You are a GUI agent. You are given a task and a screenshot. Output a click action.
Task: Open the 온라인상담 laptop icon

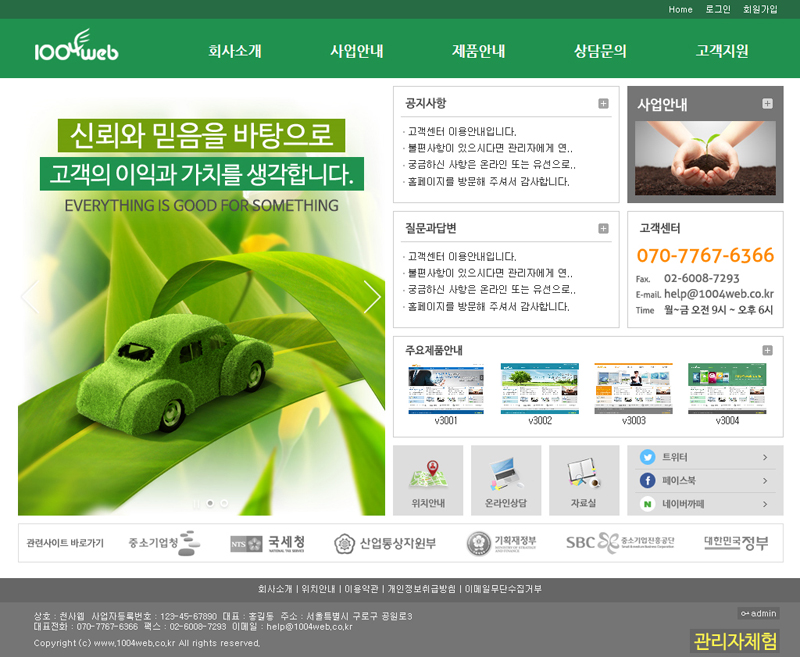click(505, 472)
